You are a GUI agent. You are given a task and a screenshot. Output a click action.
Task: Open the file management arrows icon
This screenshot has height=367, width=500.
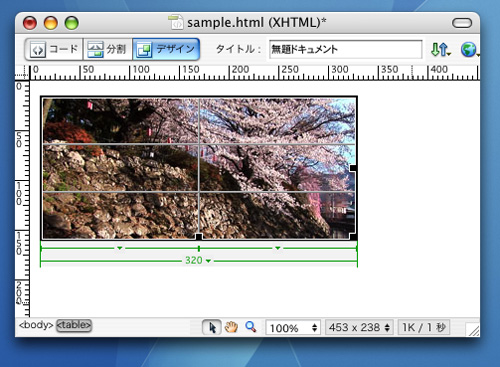[440, 50]
